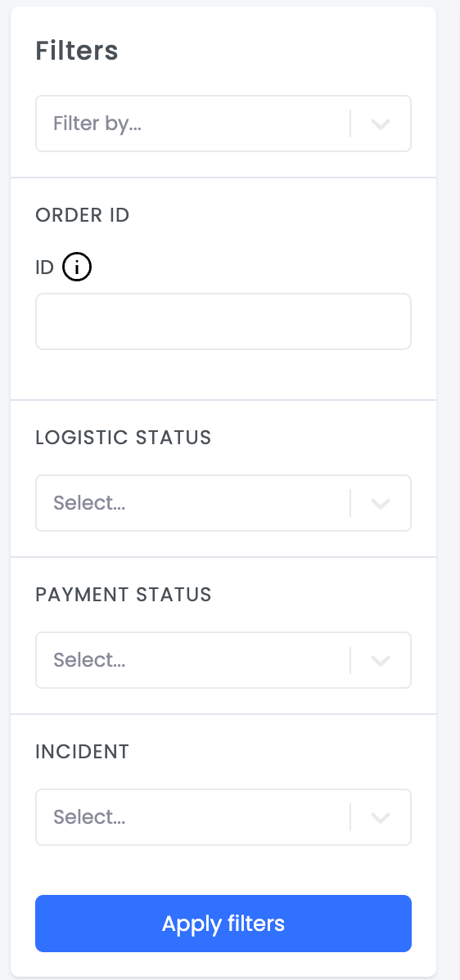Click the INCIDENT section label
The height and width of the screenshot is (980, 460).
(x=83, y=751)
